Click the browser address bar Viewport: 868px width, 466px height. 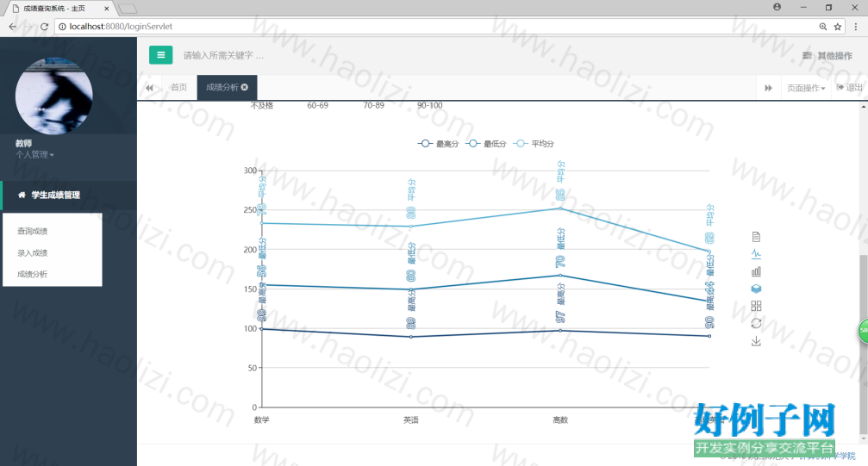[x=437, y=27]
